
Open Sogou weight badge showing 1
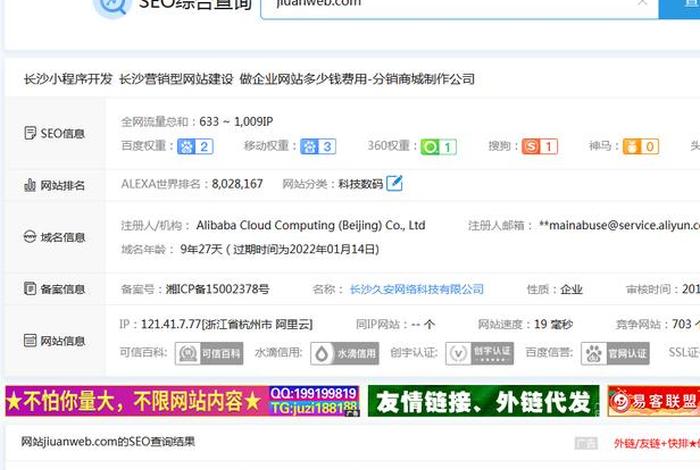[540, 146]
